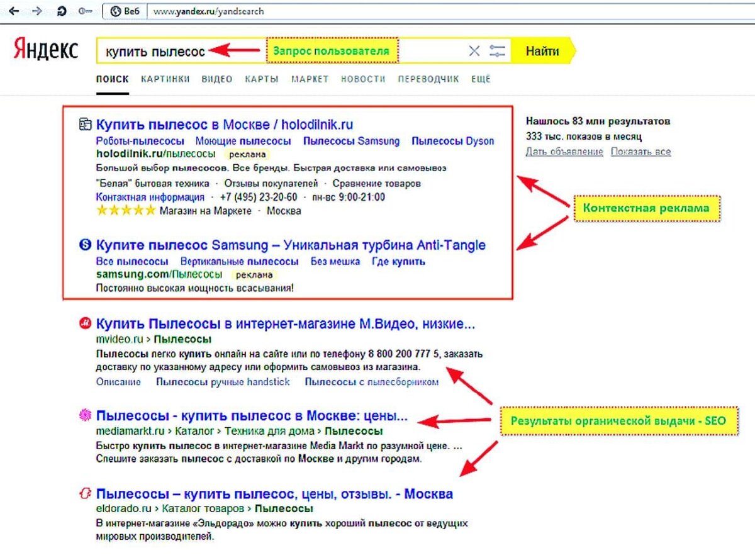Click the holodilnik.ru ad favicon
755x560 pixels.
coord(85,125)
